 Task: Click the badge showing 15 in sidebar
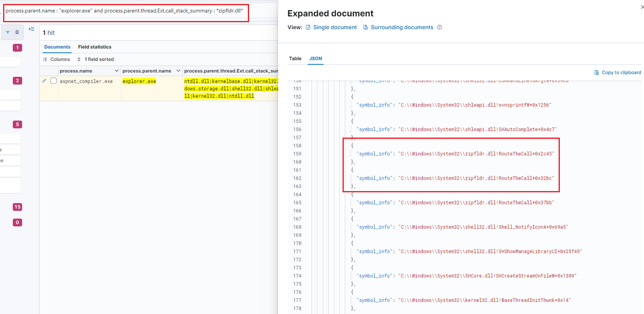[x=17, y=207]
